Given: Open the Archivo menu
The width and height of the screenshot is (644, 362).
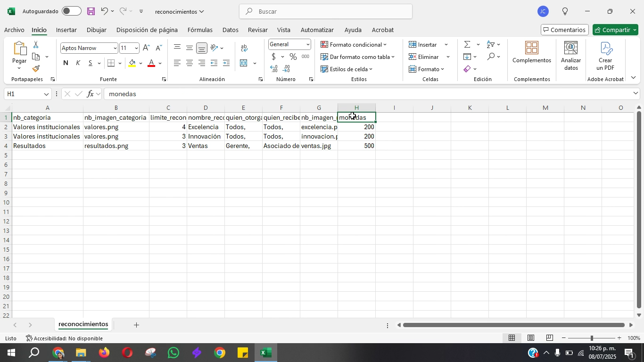Looking at the screenshot, I should tap(14, 30).
